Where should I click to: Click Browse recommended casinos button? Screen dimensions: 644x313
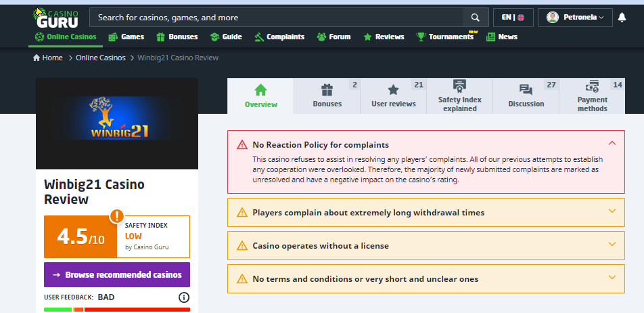pos(117,275)
